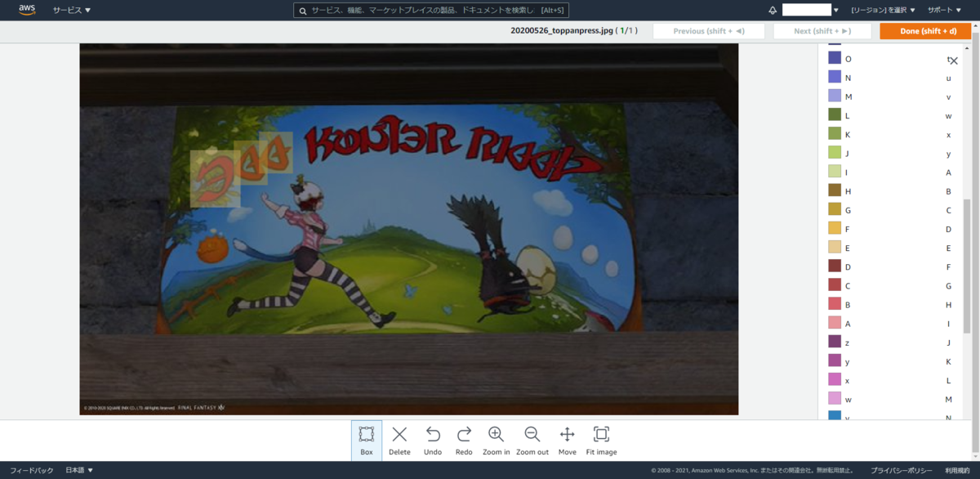Viewport: 980px width, 479px height.
Task: Open the AWS console home logo
Action: (x=27, y=10)
